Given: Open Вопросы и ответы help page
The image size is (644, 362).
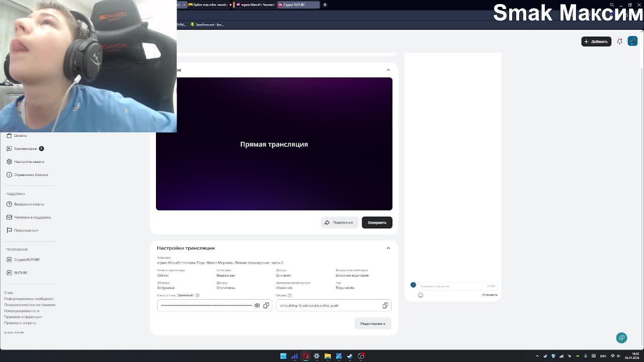Looking at the screenshot, I should pos(29,204).
